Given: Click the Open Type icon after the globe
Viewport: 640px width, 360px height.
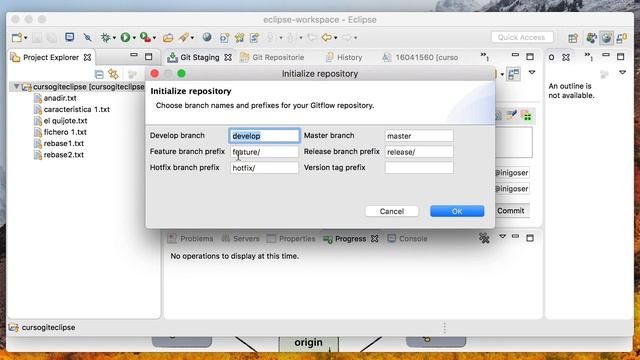Looking at the screenshot, I should tap(224, 38).
